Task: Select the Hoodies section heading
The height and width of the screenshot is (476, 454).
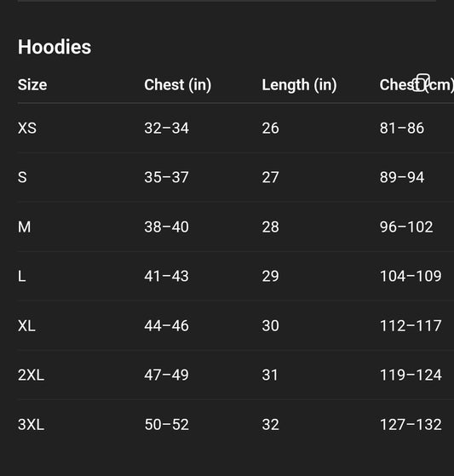Action: 55,47
